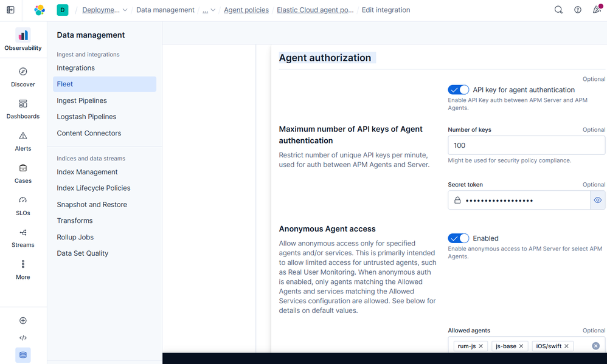Open Index Lifecycle Policies
The width and height of the screenshot is (607, 364).
tap(94, 188)
